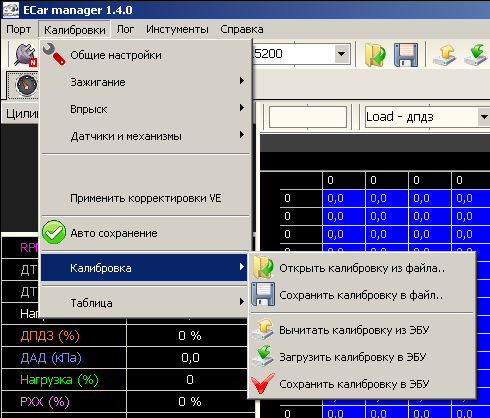Open the Справка menu
Image resolution: width=490 pixels, height=418 pixels.
pyautogui.click(x=242, y=29)
